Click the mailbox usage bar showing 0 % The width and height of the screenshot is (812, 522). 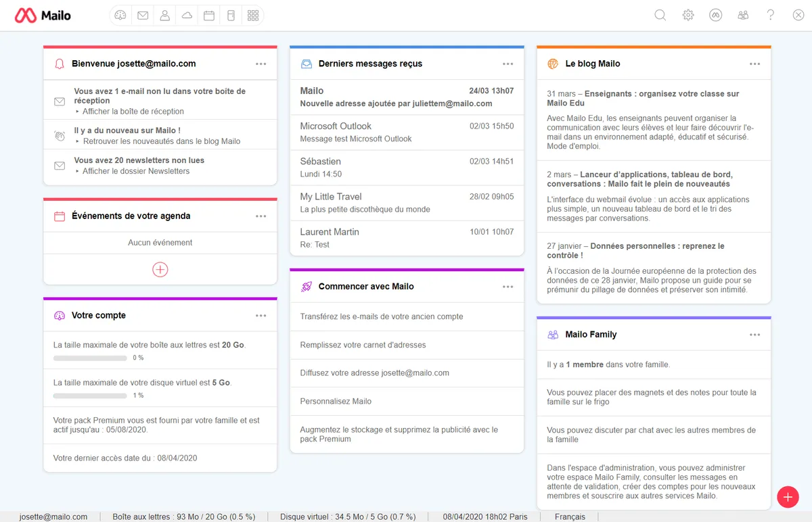pyautogui.click(x=90, y=358)
